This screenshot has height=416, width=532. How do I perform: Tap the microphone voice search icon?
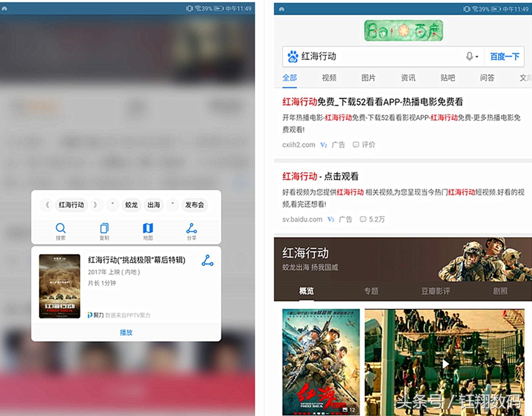[x=469, y=56]
